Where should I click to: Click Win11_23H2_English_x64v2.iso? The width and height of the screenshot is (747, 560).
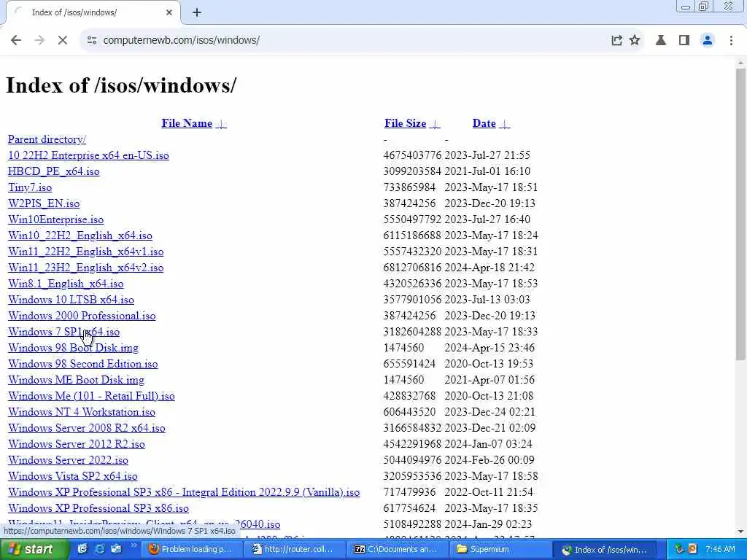coord(86,268)
